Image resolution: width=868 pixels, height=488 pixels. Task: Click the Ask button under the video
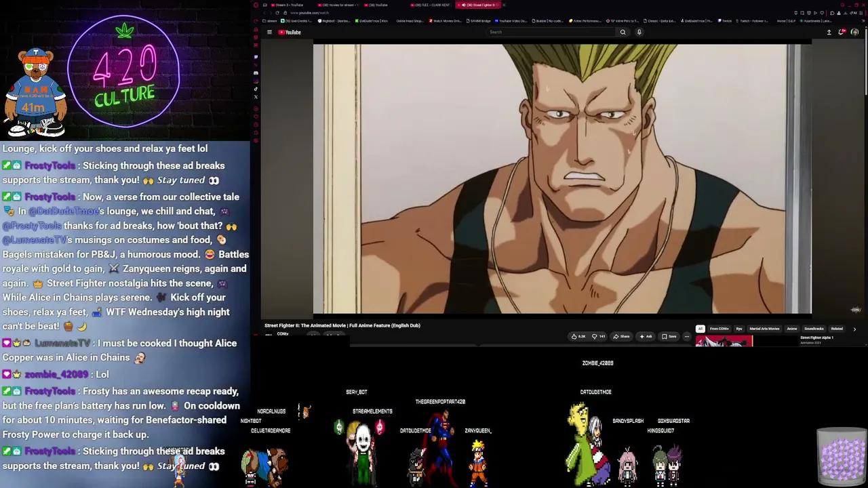coord(646,336)
